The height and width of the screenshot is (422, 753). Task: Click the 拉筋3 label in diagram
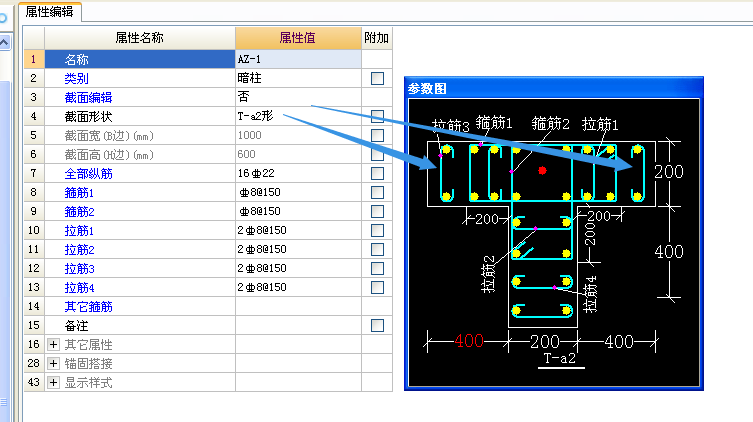[450, 126]
